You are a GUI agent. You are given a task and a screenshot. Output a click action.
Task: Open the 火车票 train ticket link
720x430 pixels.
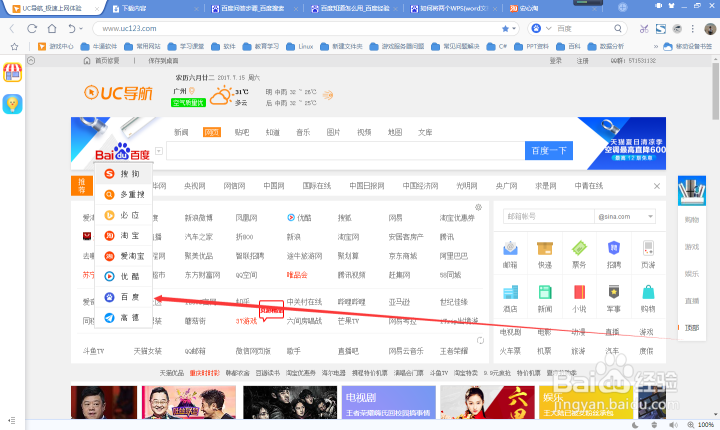tap(510, 351)
